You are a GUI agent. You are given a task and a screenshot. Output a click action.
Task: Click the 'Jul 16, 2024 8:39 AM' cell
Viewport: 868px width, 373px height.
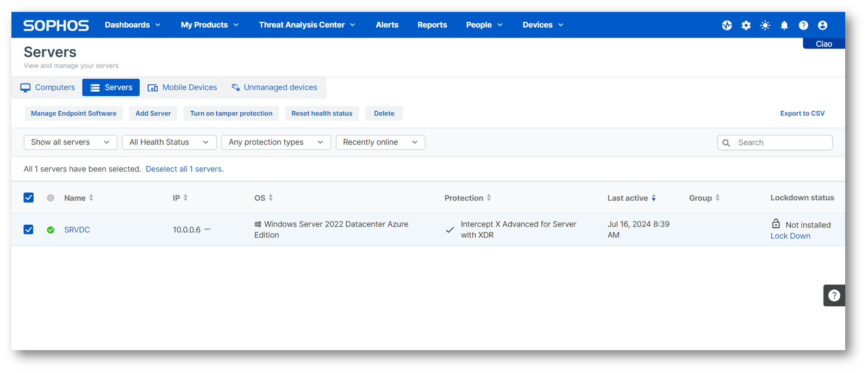click(x=639, y=230)
